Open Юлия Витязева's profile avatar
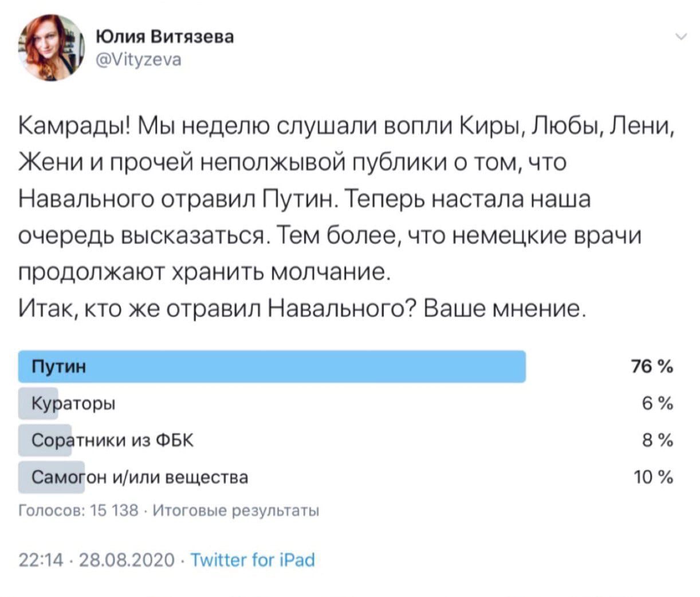The height and width of the screenshot is (597, 700). [x=52, y=48]
